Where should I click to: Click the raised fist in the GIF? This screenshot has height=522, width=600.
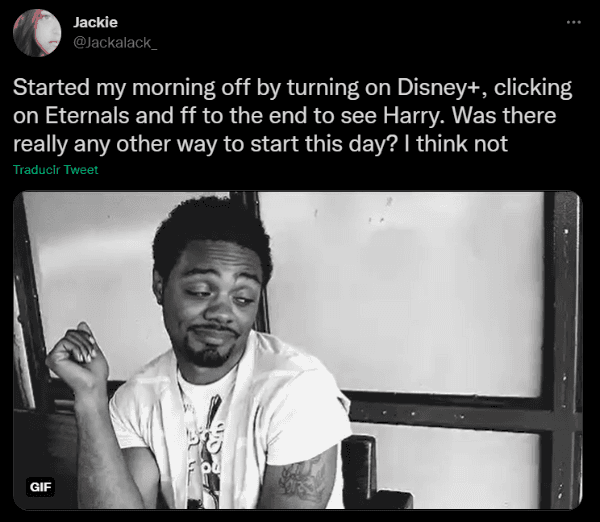(x=77, y=352)
